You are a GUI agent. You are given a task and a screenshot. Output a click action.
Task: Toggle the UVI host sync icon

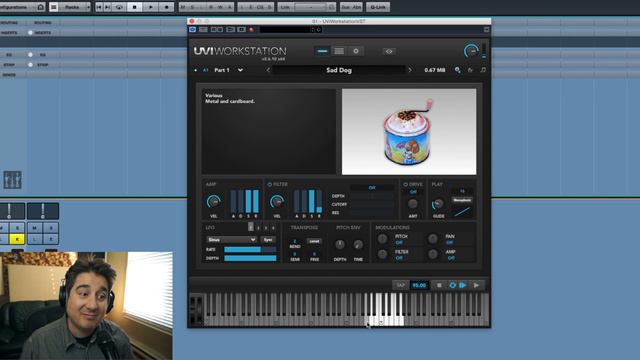(x=452, y=285)
